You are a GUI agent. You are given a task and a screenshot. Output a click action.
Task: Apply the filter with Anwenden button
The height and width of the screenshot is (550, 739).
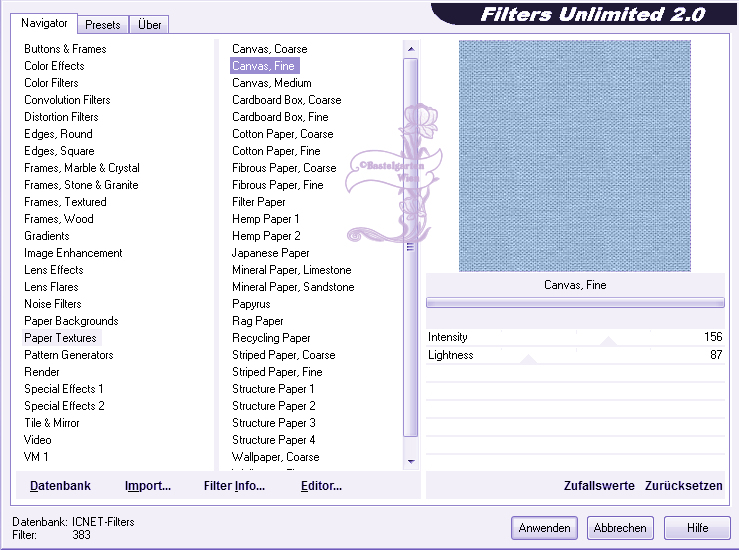[x=544, y=528]
